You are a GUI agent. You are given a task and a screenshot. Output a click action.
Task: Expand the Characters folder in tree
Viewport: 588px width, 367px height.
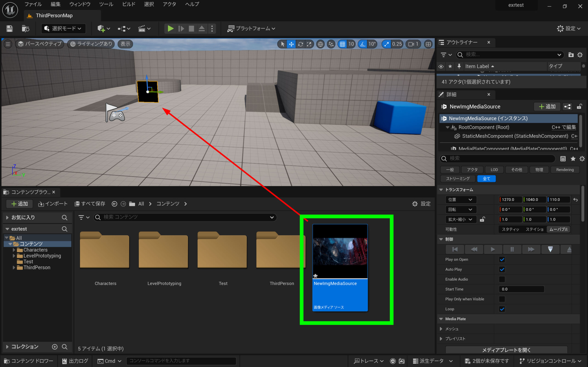coord(14,250)
